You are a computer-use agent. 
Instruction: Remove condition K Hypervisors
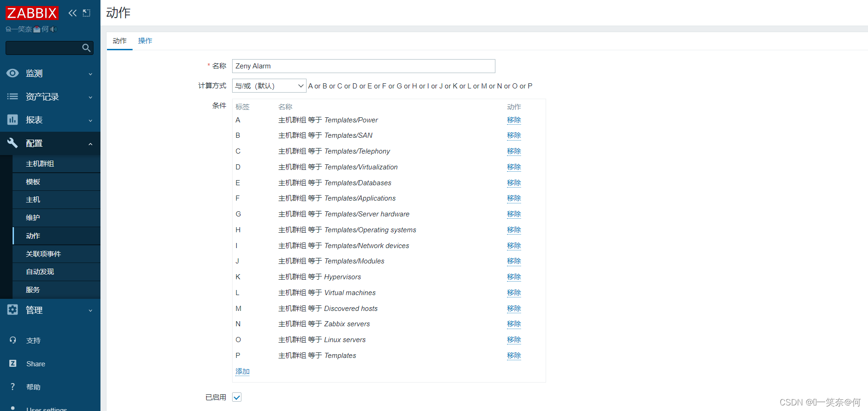tap(514, 277)
